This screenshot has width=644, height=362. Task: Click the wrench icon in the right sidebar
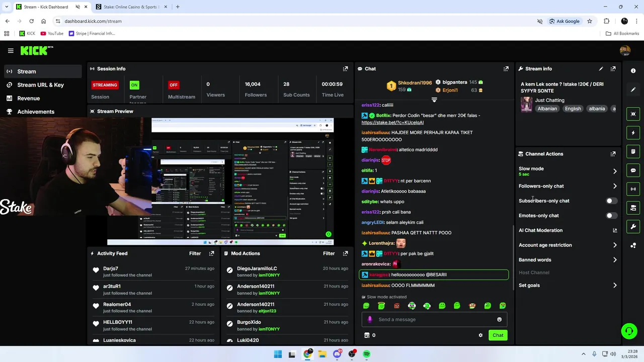coord(633,227)
